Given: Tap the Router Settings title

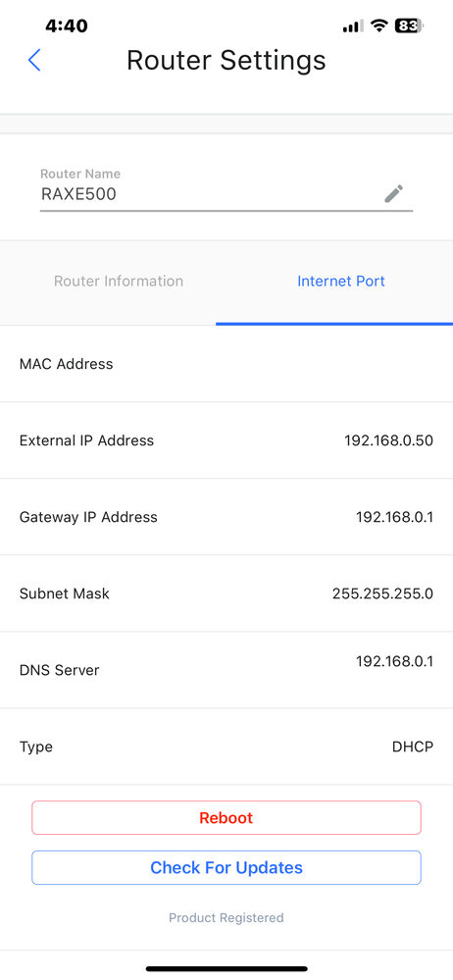Looking at the screenshot, I should (226, 61).
